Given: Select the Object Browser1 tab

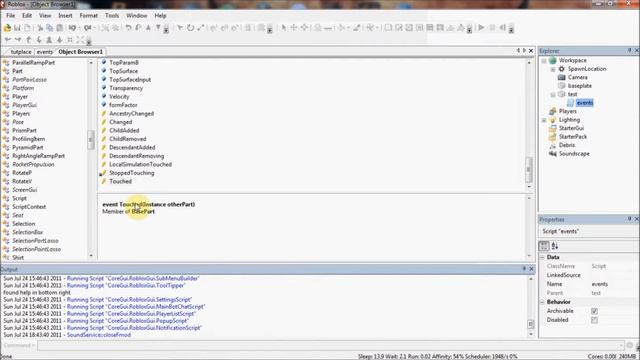Looking at the screenshot, I should coord(80,52).
